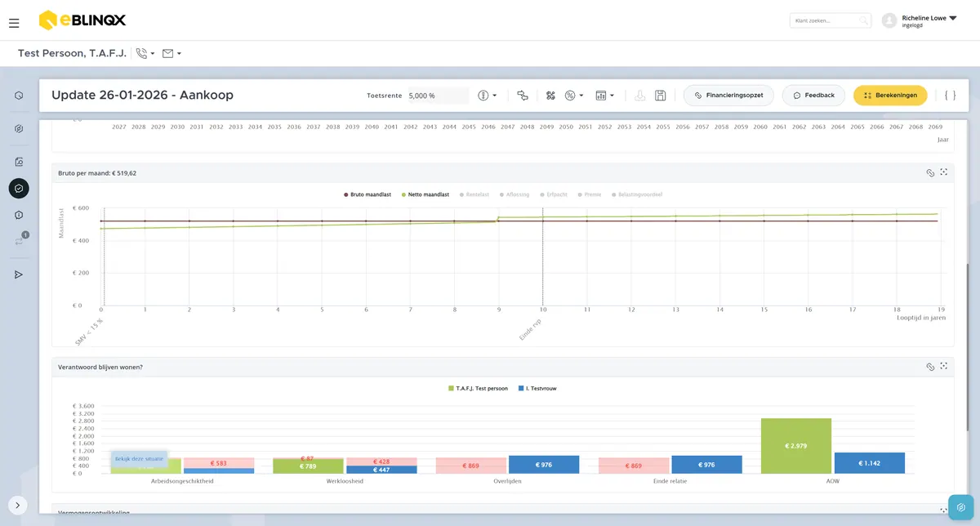980x526 pixels.
Task: Enable the Belastingvoordeel legend series
Action: tap(637, 194)
